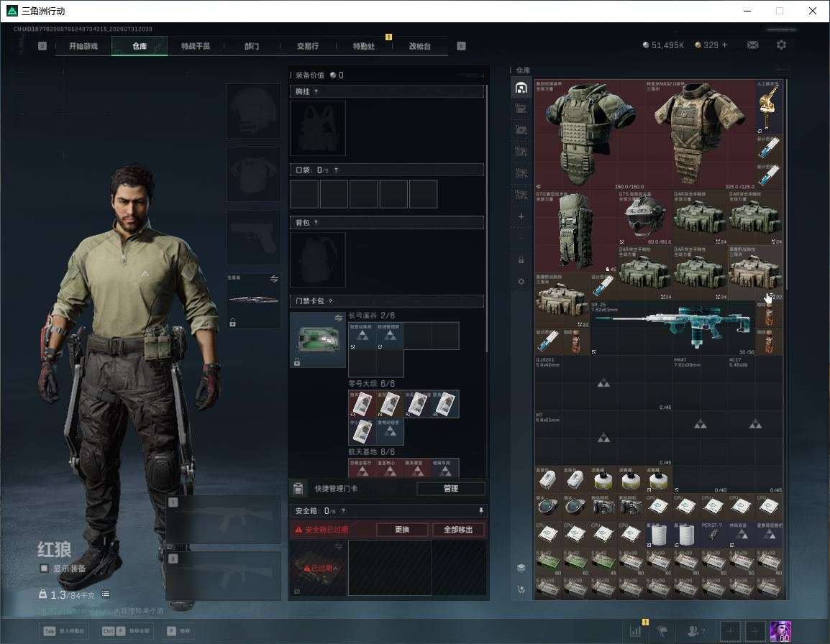Select the GTI helmet item in warehouse
The width and height of the screenshot is (830, 644).
644,218
